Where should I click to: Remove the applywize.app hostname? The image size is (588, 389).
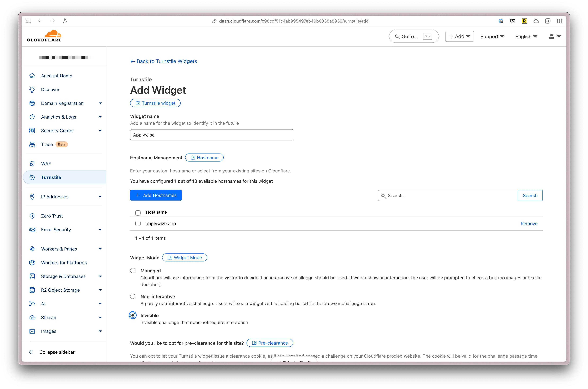[x=529, y=224]
